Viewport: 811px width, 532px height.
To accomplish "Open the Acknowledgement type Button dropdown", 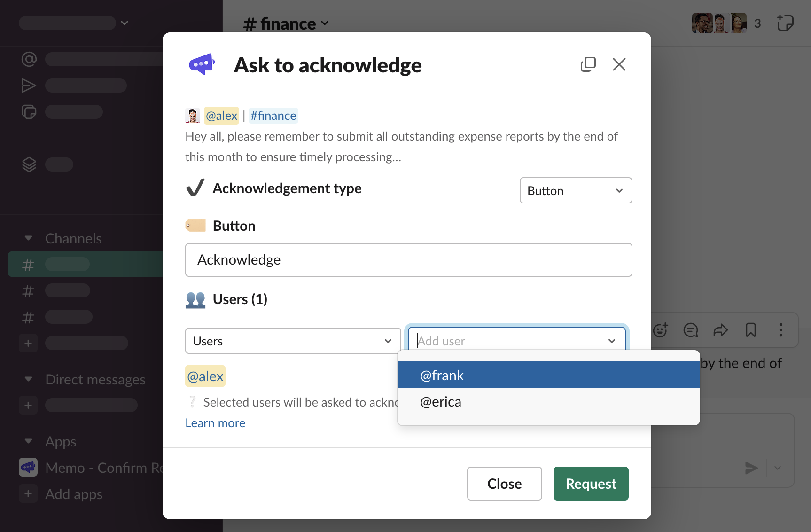I will 576,190.
